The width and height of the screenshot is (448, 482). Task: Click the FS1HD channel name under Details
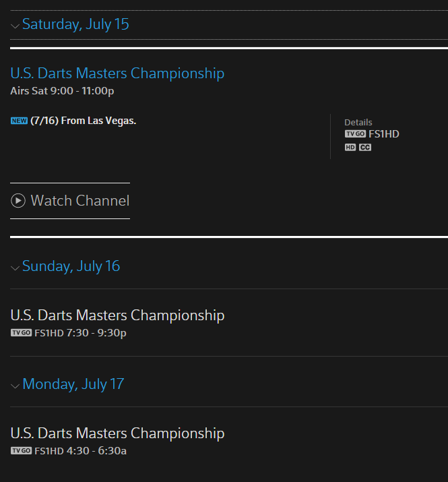coord(384,134)
